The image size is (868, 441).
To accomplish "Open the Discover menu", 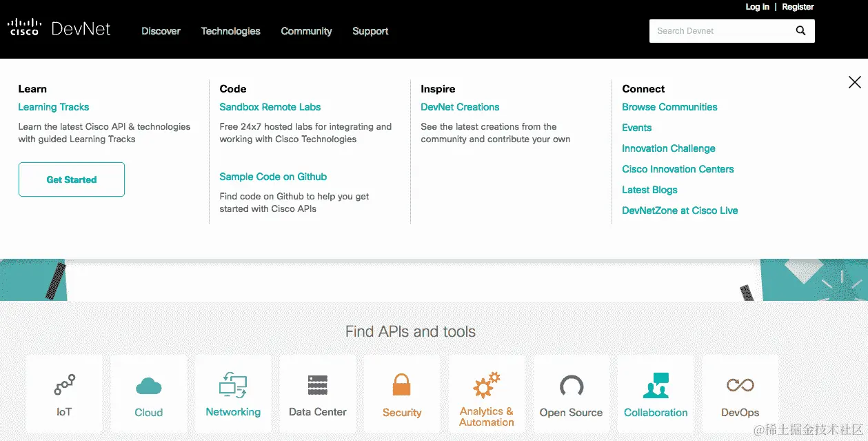I will click(x=161, y=31).
